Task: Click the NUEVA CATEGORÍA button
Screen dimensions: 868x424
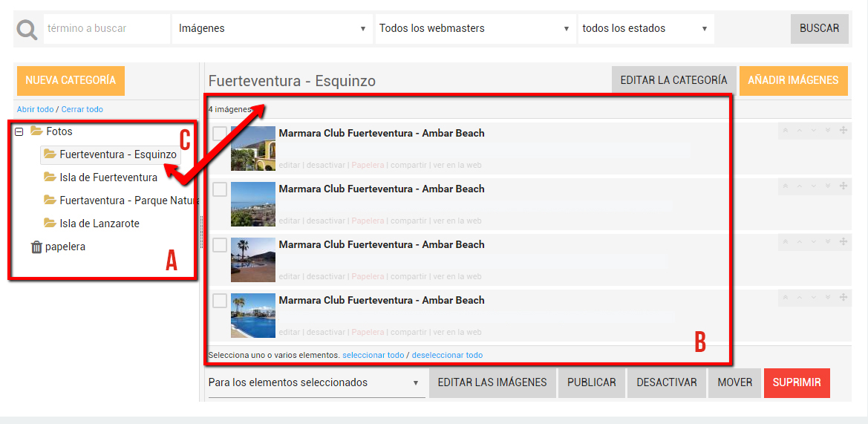Action: (71, 81)
